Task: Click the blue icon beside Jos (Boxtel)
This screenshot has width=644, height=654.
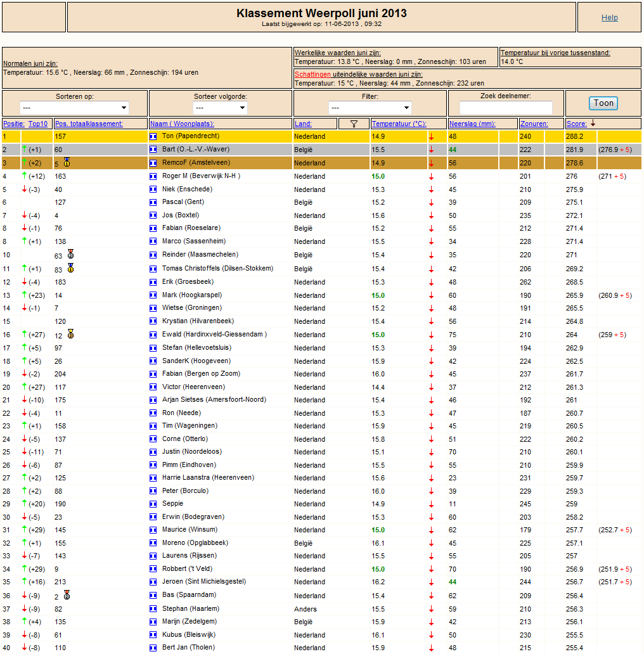Action: point(153,215)
